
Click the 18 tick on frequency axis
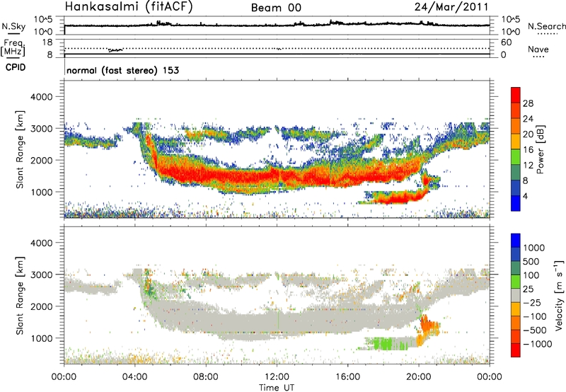pos(47,42)
